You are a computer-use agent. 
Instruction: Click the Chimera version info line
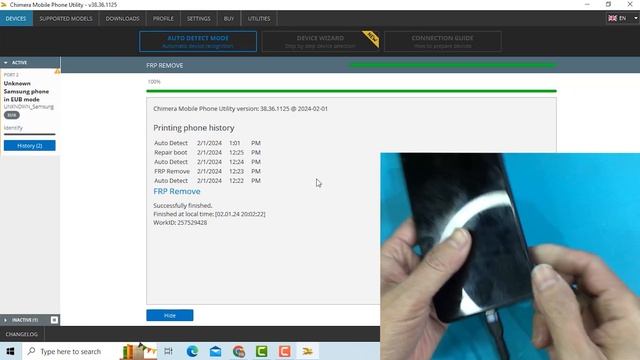point(240,109)
